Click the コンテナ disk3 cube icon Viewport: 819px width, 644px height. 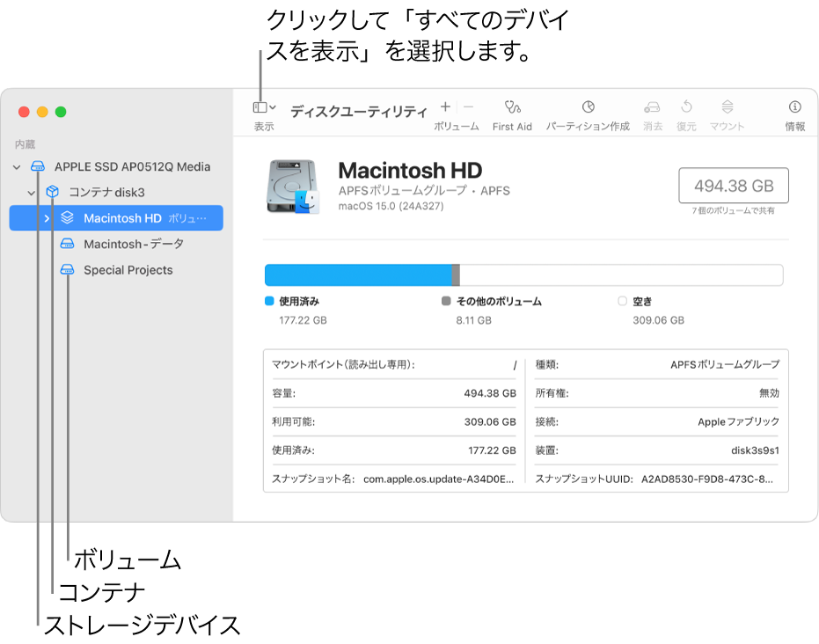tap(52, 192)
